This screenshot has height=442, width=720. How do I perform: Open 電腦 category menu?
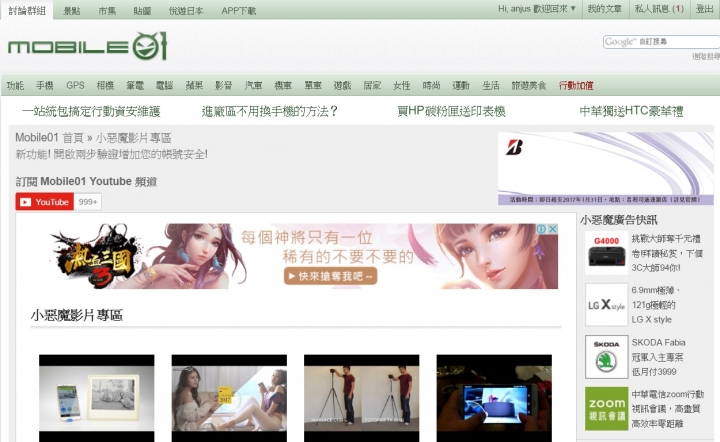click(164, 85)
